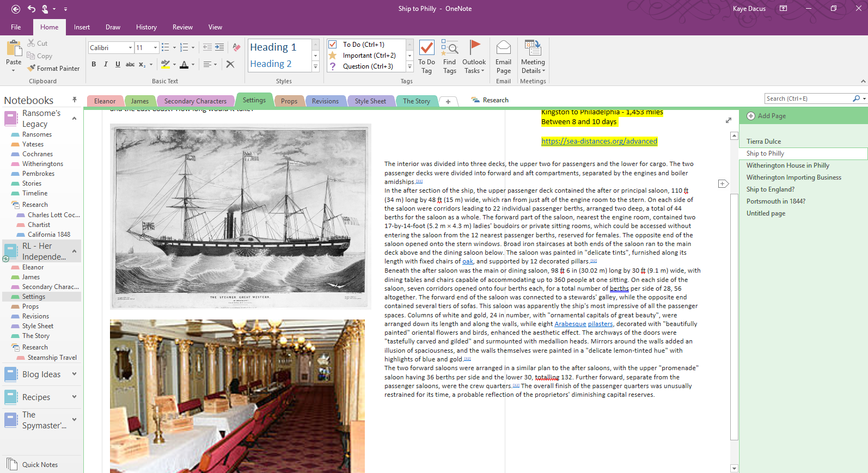Check the To Do tag checkbox
Viewport: 868px width, 473px height.
pyautogui.click(x=333, y=45)
